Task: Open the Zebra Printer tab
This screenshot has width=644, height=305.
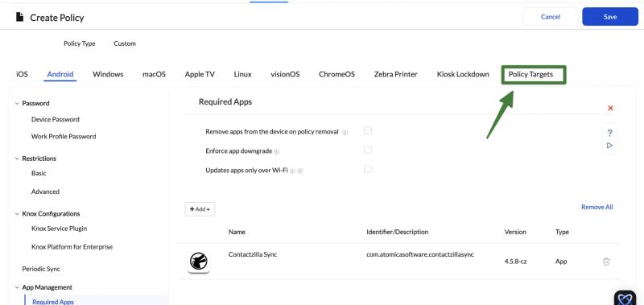Action: [395, 74]
